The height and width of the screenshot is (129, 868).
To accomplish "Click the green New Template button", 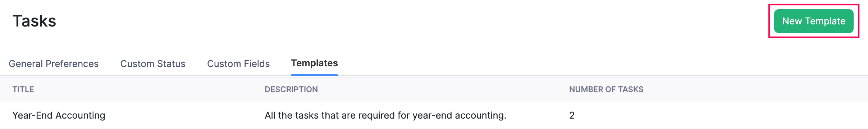I will 814,21.
